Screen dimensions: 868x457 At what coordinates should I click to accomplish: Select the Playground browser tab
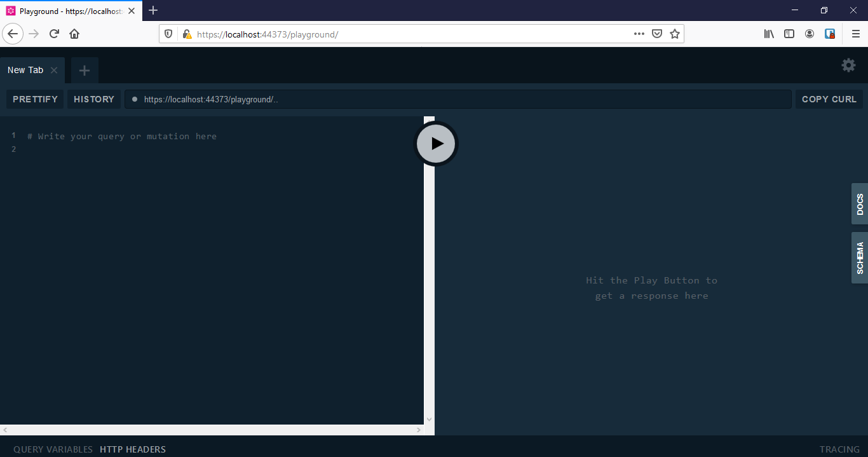70,11
